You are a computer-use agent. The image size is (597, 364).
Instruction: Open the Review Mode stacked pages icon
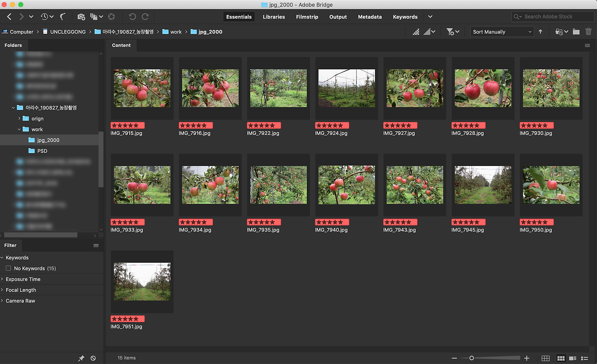point(96,17)
